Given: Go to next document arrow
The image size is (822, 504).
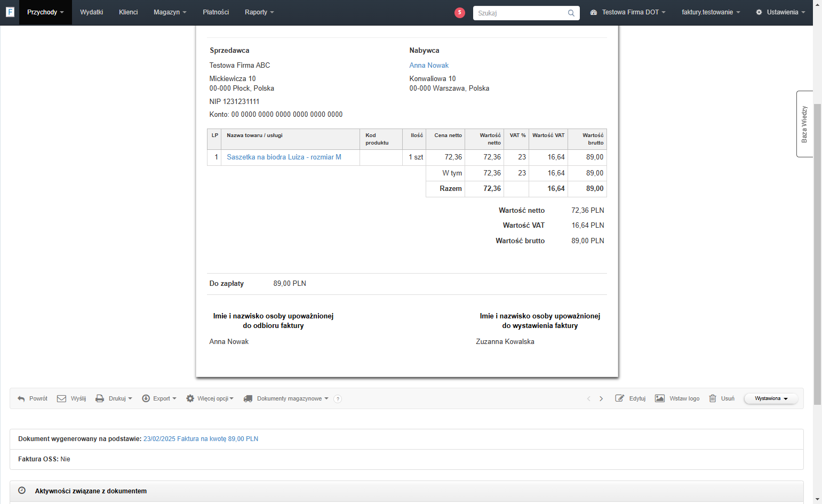Looking at the screenshot, I should pos(601,398).
